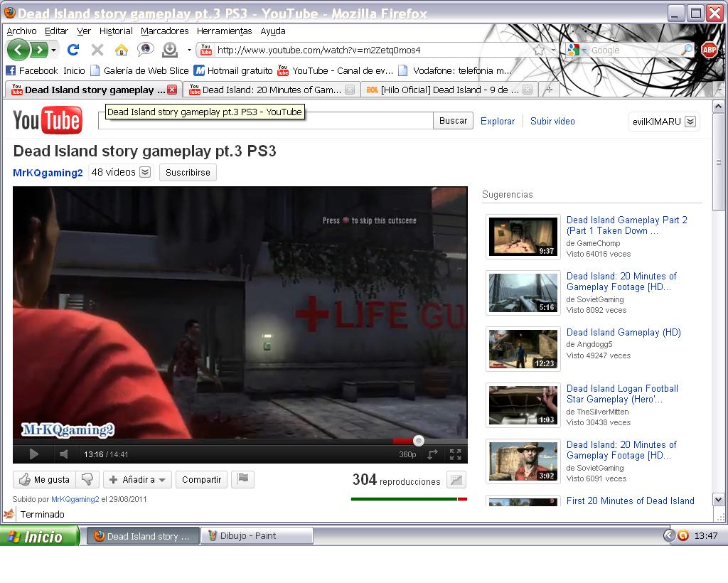The height and width of the screenshot is (583, 728).
Task: Show video statistics chart icon
Action: pos(456,480)
